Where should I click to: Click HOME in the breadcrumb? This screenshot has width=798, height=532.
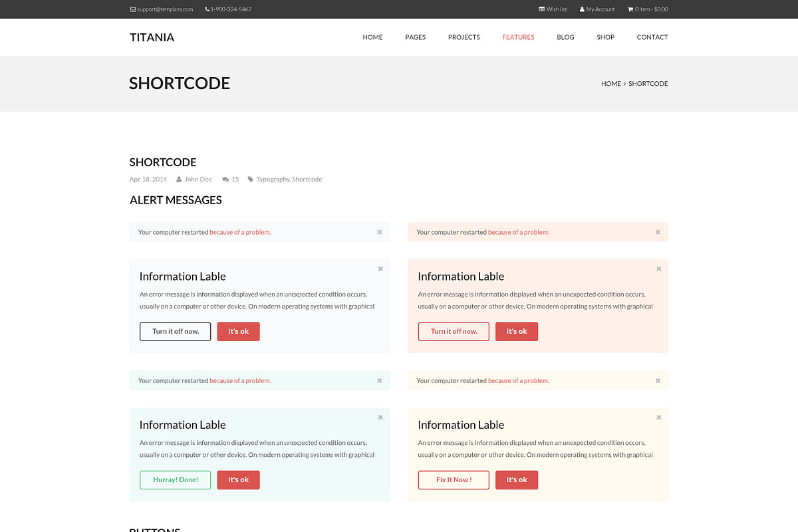(611, 84)
